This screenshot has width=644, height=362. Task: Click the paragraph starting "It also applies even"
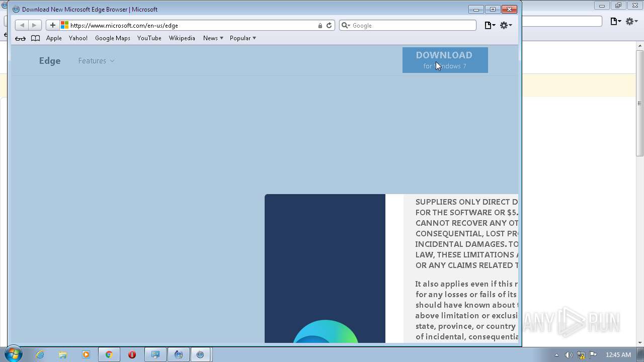click(x=466, y=310)
